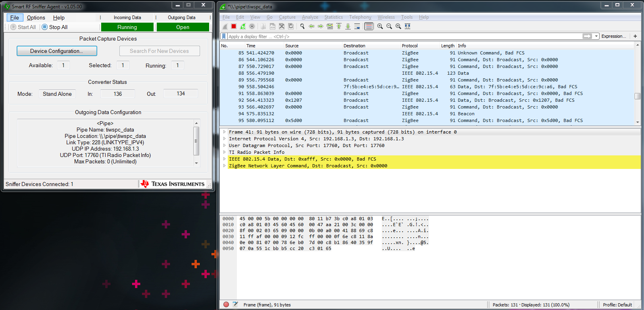
Task: Open capture options gear icon
Action: point(252,26)
